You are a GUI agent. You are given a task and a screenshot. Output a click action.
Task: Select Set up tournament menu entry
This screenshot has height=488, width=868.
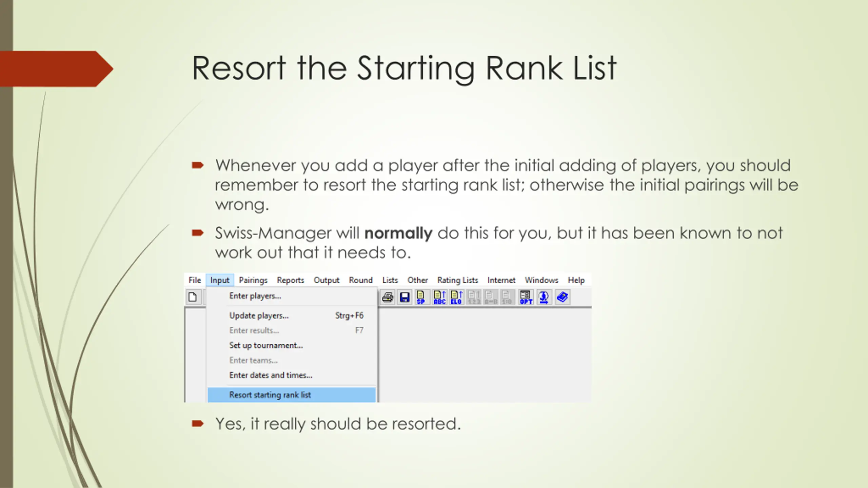pos(266,345)
